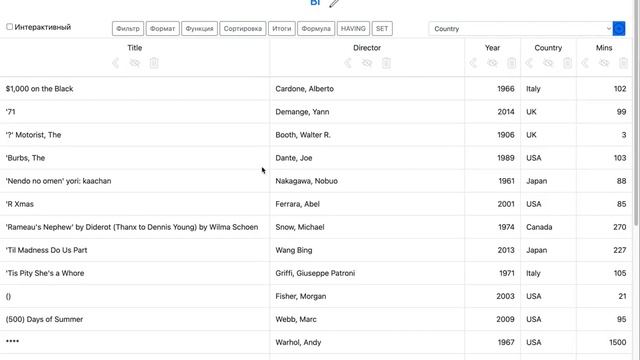Click the left arrow icon under Mins

pos(585,63)
